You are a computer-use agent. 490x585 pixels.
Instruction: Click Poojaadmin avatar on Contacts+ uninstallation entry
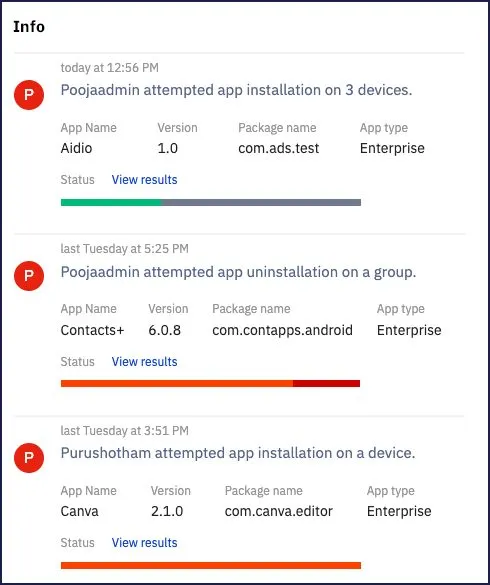pos(29,276)
